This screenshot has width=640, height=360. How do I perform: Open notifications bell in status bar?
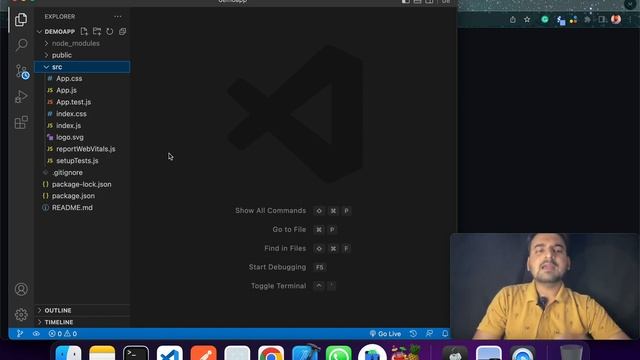(445, 333)
